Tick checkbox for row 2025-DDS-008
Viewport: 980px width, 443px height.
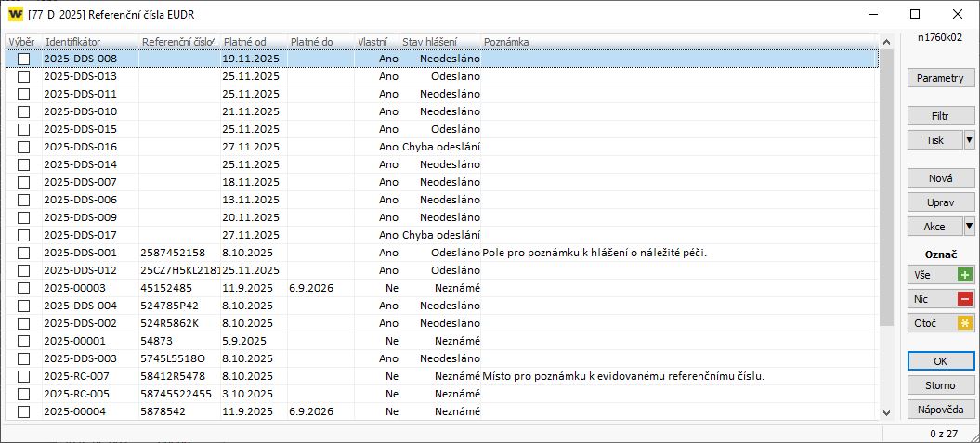pos(24,59)
